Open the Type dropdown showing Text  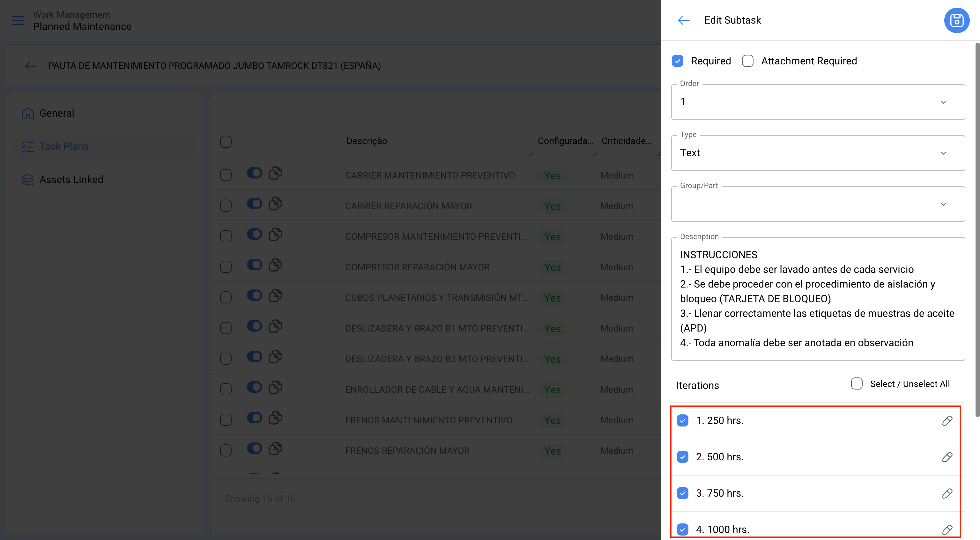(818, 153)
